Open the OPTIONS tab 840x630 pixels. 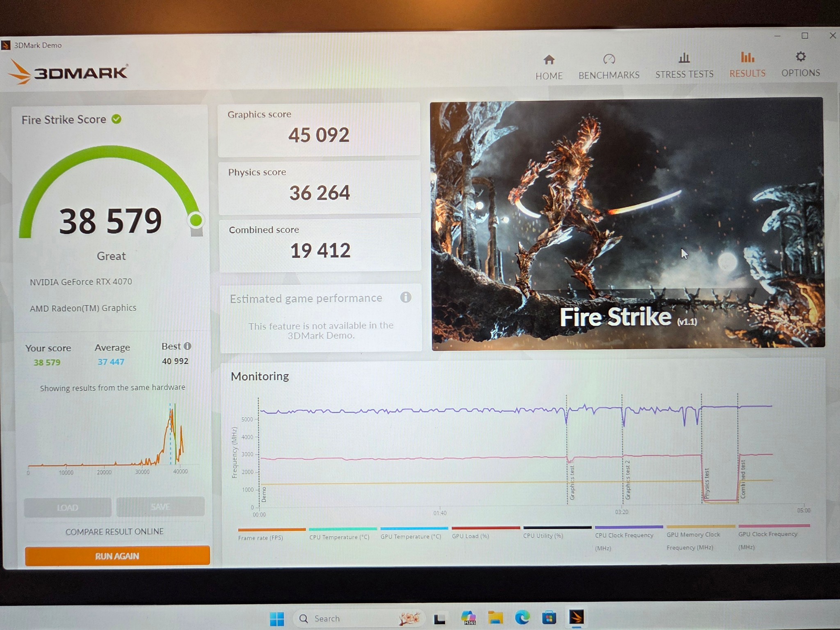pos(800,64)
